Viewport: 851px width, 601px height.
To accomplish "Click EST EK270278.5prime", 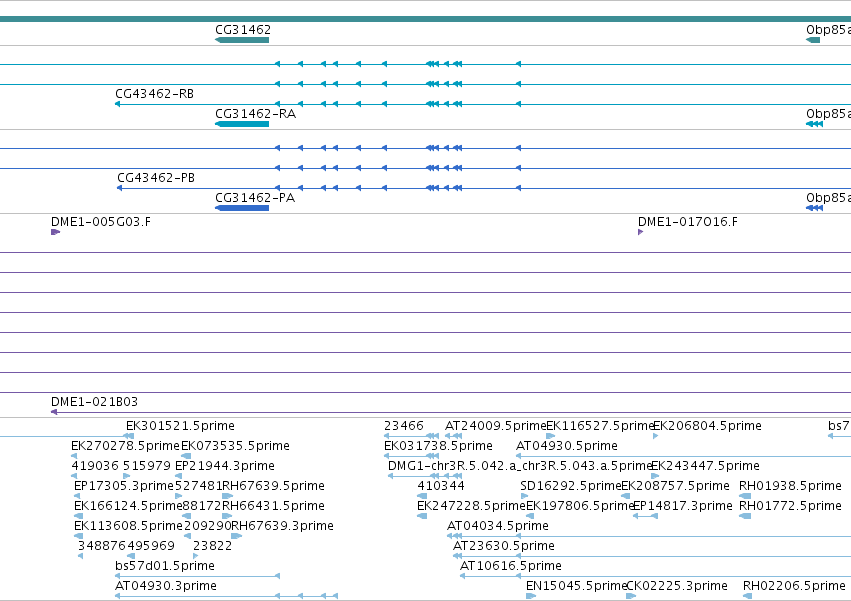I will point(125,446).
